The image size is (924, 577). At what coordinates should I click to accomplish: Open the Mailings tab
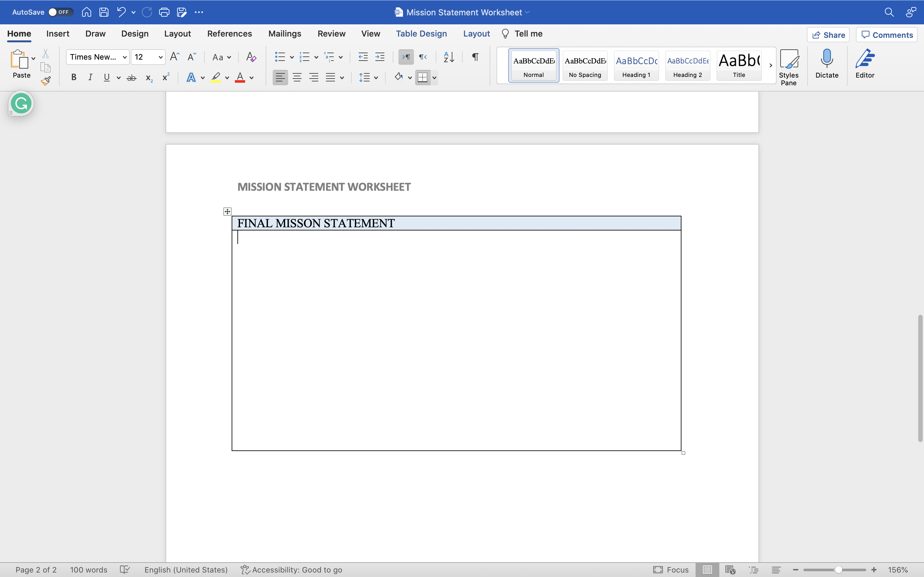click(285, 33)
